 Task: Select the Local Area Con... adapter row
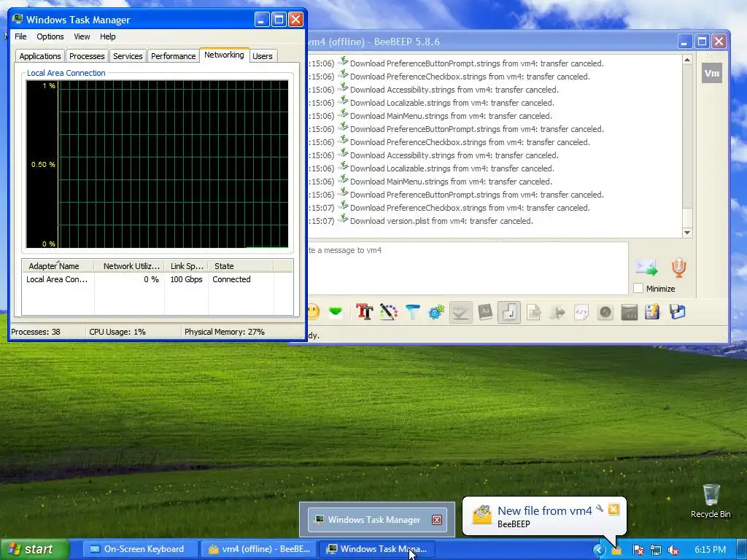(x=158, y=279)
